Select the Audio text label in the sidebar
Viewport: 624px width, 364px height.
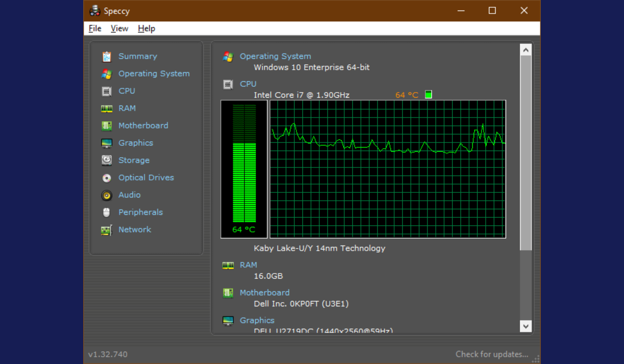click(129, 195)
